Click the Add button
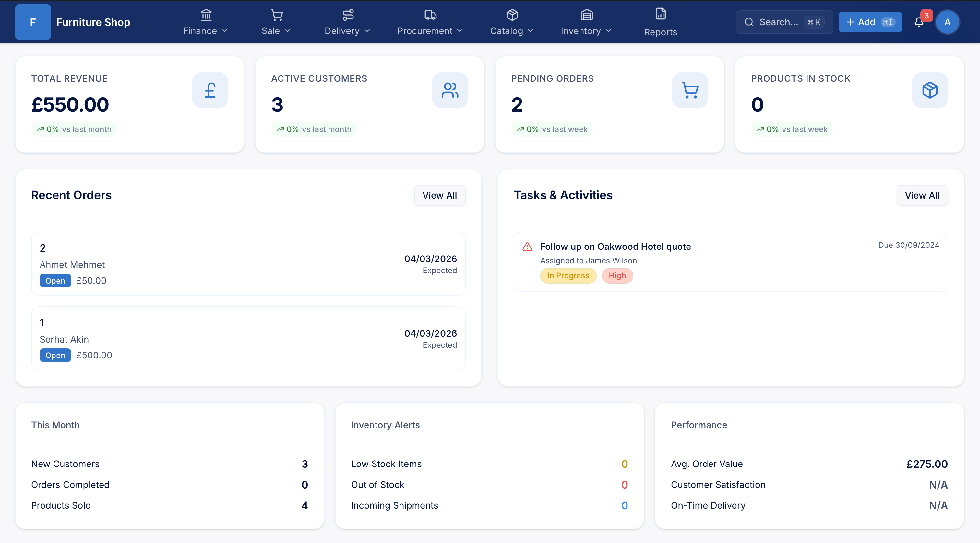Screen dimensions: 980x543 pos(870,22)
